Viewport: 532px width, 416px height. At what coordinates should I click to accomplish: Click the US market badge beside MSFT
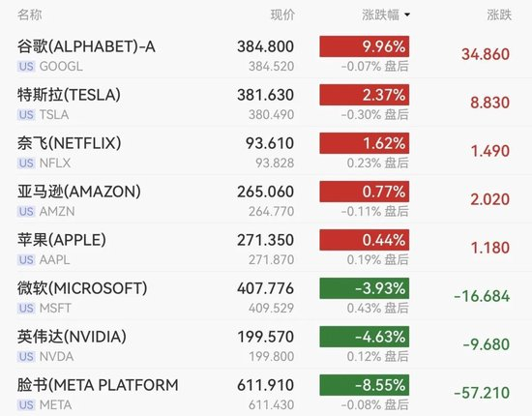pos(26,308)
